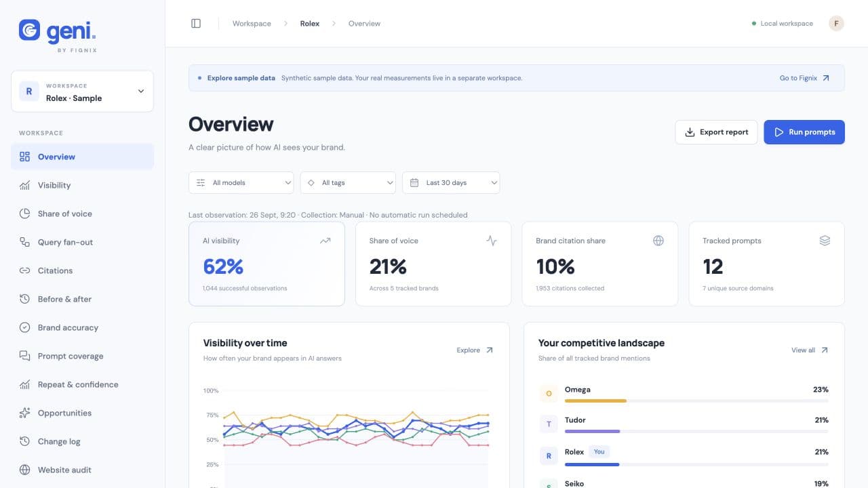
Task: Open the All models filter dropdown
Action: point(241,183)
